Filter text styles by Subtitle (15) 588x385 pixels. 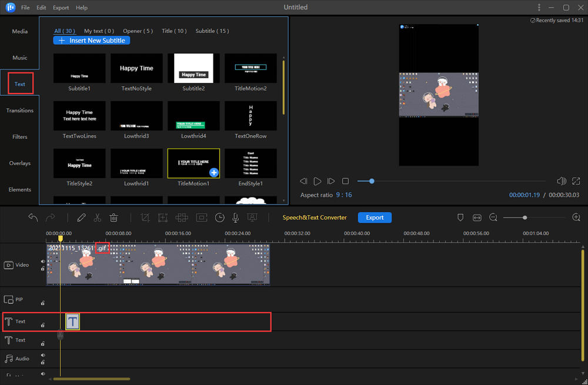click(212, 31)
